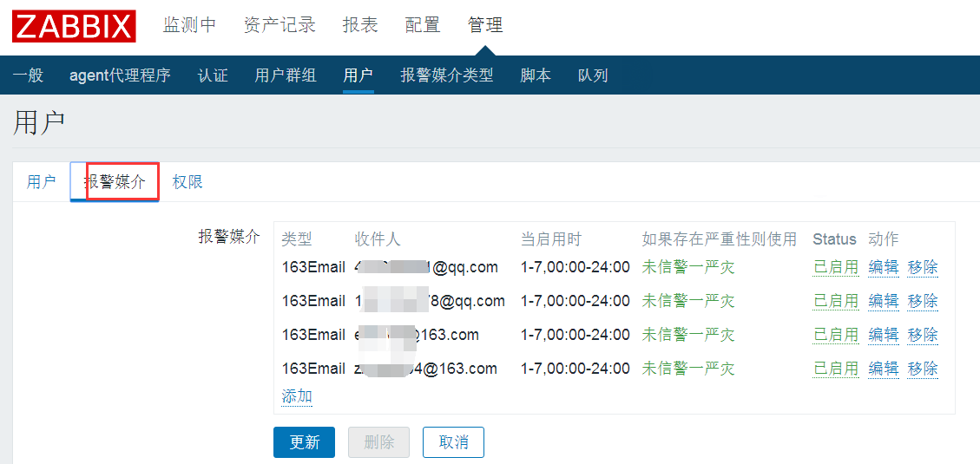
Task: Click the Status column header
Action: [834, 239]
